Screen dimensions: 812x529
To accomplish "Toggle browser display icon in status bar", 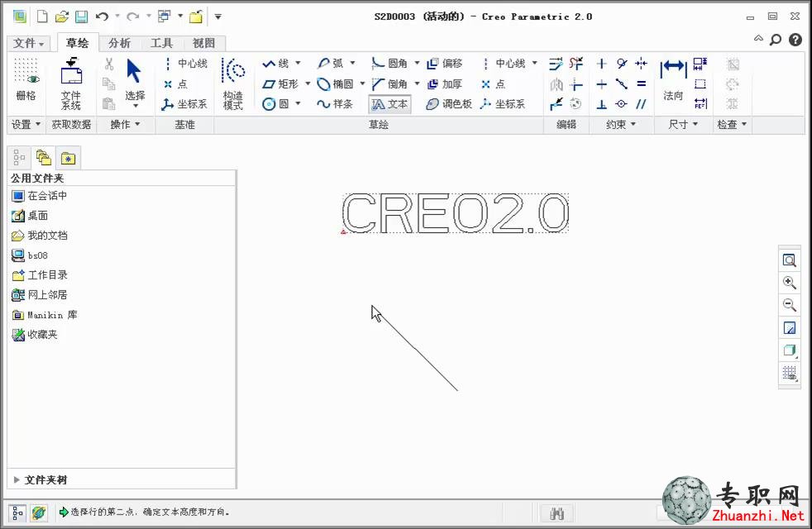I will click(x=38, y=512).
